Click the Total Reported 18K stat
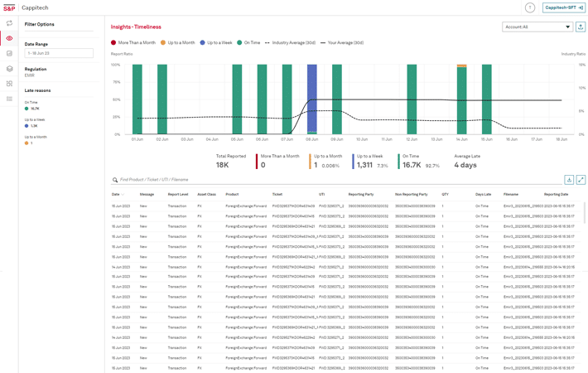Screen dimensions: 588x373 click(x=230, y=161)
